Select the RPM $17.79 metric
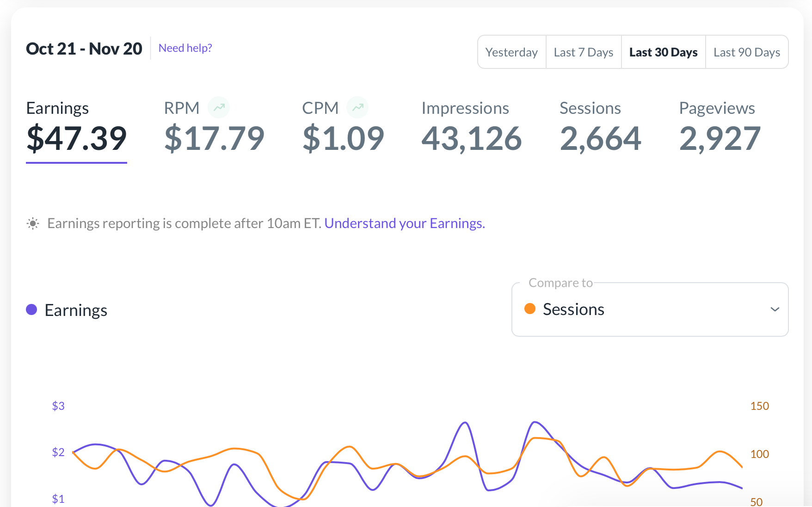This screenshot has width=812, height=507. [214, 127]
